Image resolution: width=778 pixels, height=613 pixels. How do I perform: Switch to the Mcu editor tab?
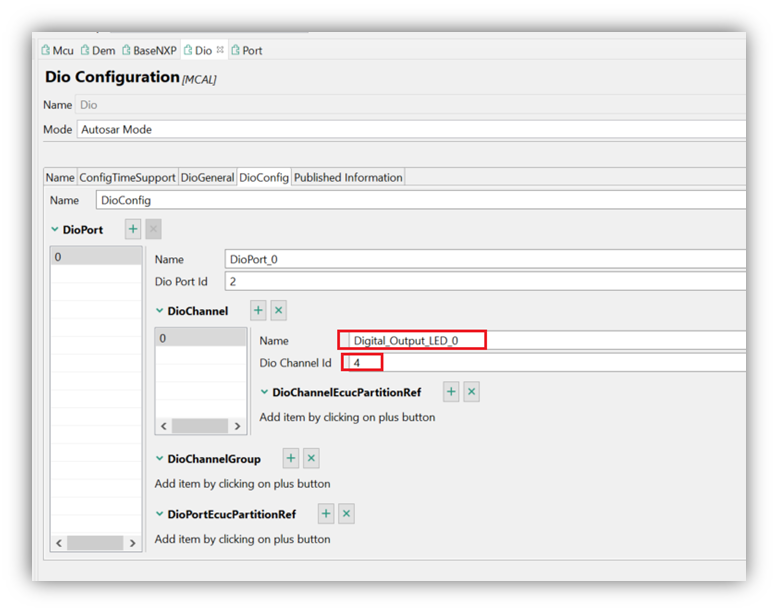pyautogui.click(x=58, y=51)
